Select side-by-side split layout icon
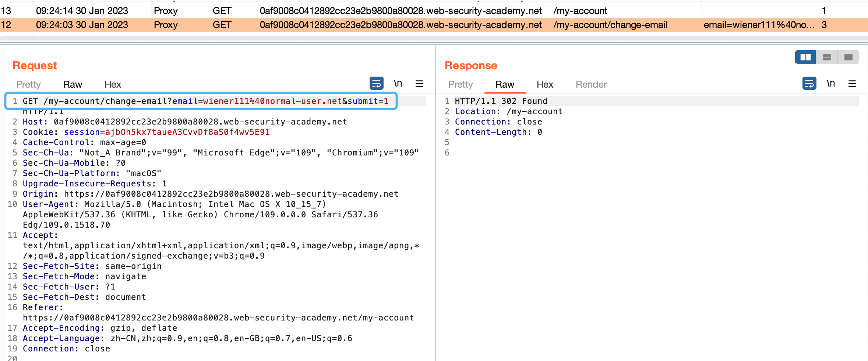This screenshot has height=361, width=868. coord(805,57)
